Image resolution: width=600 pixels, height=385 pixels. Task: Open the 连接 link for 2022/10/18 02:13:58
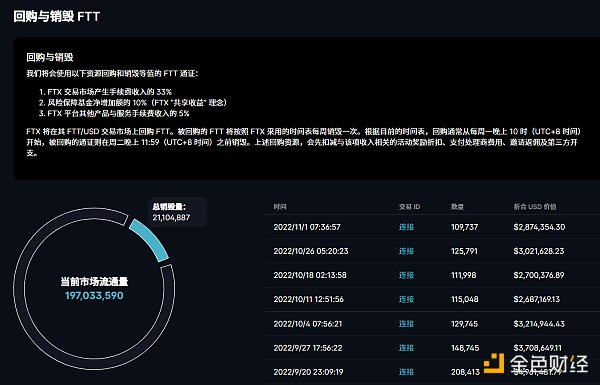pyautogui.click(x=406, y=275)
